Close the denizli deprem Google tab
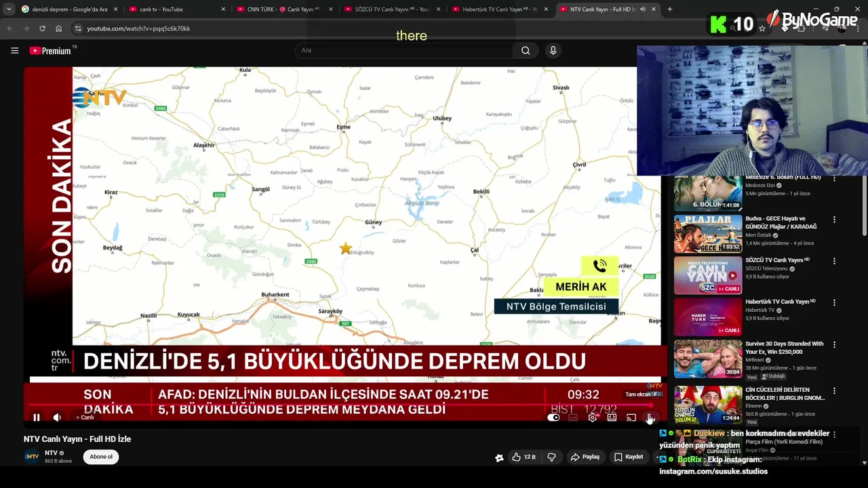 pos(115,9)
